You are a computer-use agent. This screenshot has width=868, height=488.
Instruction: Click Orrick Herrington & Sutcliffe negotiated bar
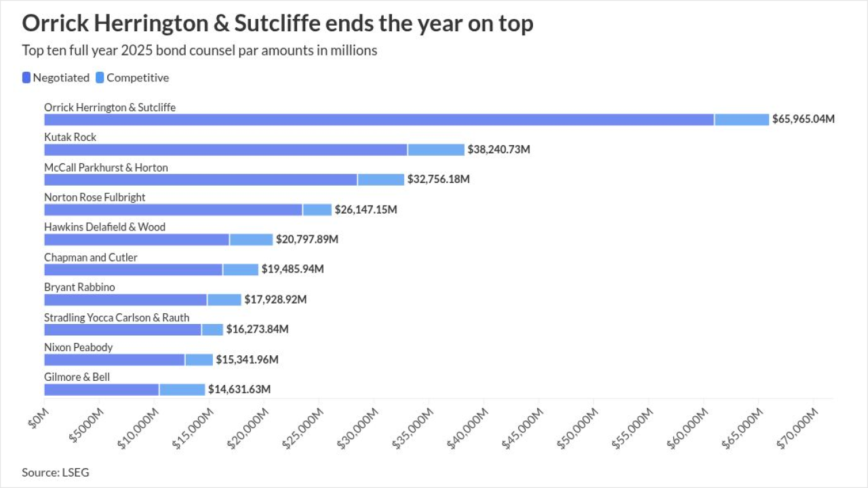point(378,120)
